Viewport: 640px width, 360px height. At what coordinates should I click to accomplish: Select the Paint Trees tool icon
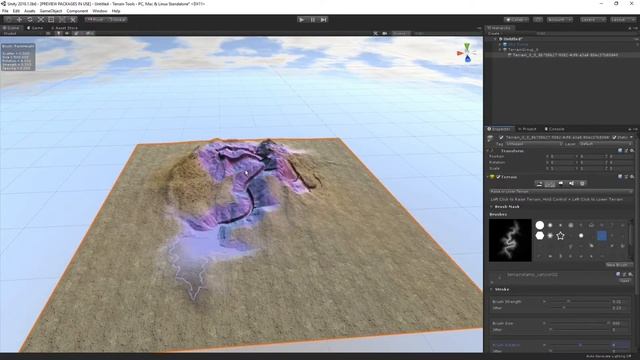(x=561, y=184)
